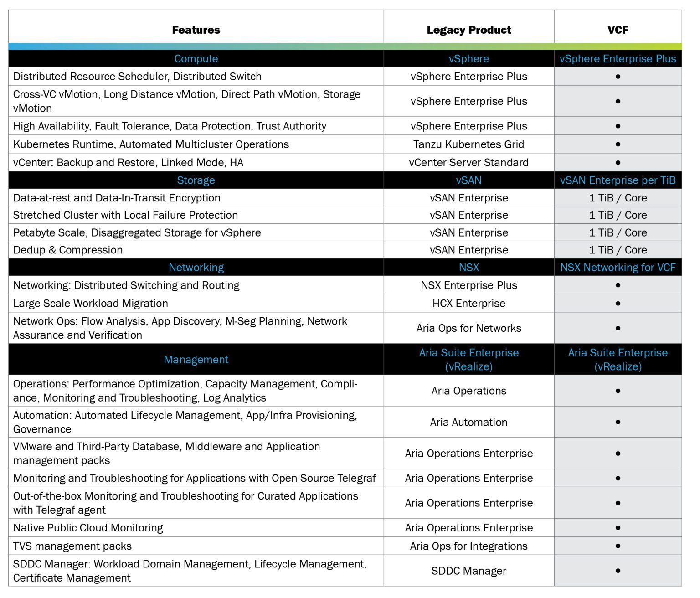The height and width of the screenshot is (598, 700).
Task: Select the Storage section header
Action: pos(196,180)
